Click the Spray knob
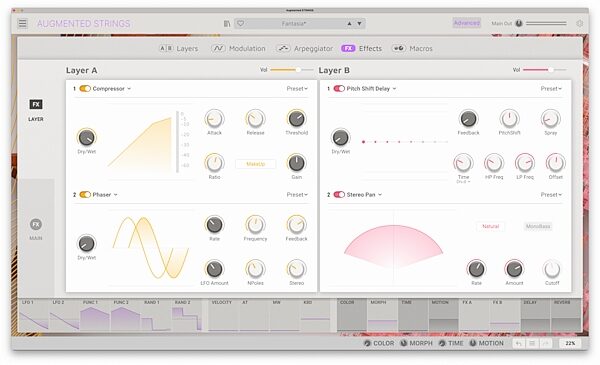The image size is (600, 365). click(551, 119)
